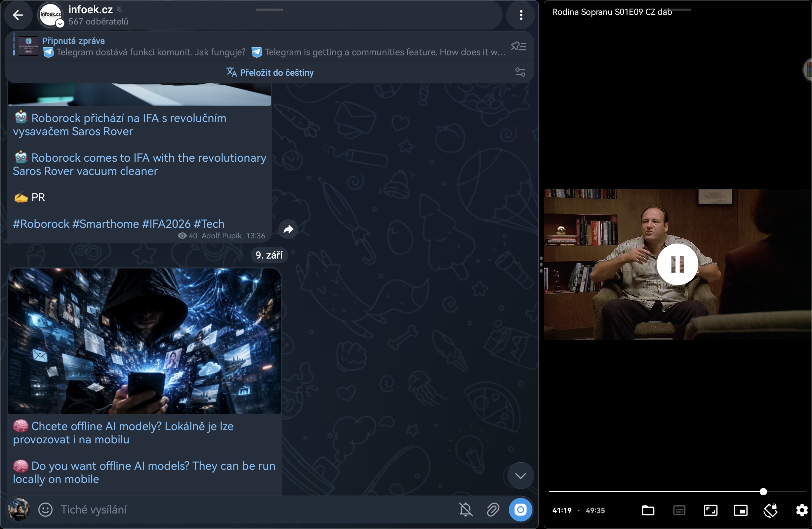Toggle silent broadcast bell icon
Screen dimensions: 812x529
(466, 509)
